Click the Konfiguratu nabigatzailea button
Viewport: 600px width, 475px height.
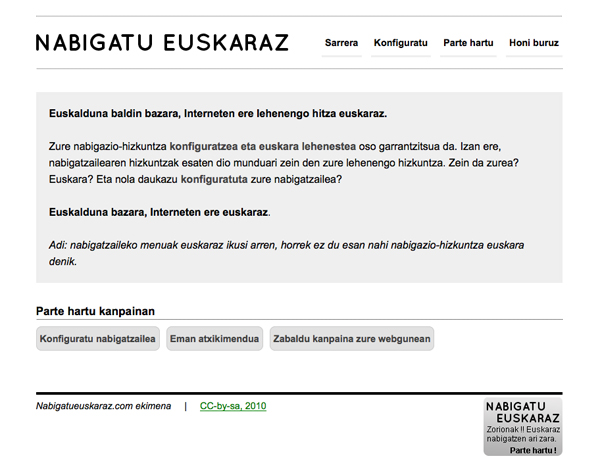pos(98,339)
